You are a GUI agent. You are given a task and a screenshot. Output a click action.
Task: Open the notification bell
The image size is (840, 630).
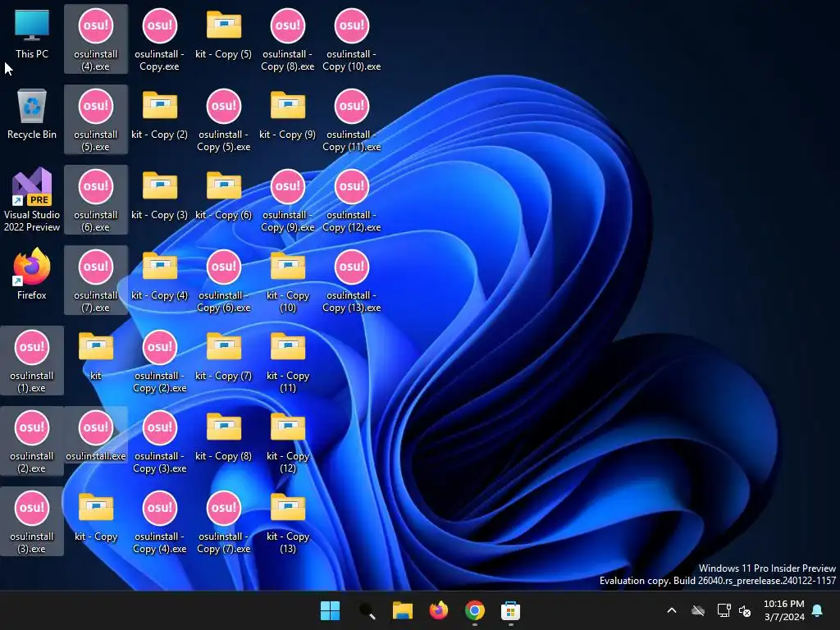(x=818, y=610)
